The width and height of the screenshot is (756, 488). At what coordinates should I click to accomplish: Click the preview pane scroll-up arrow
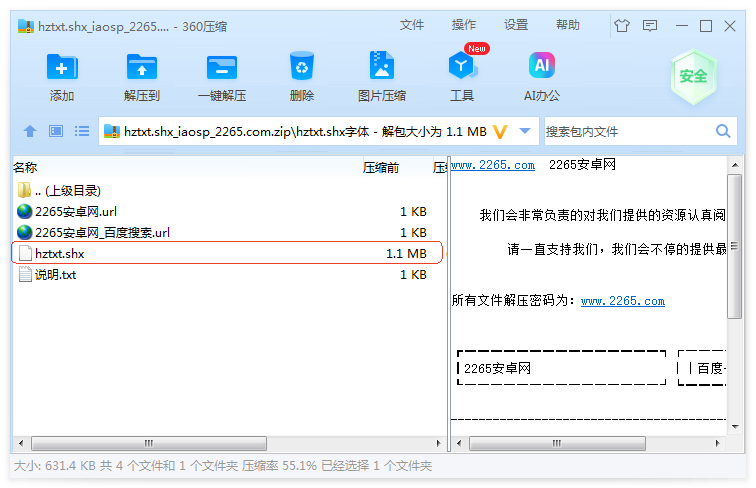(735, 165)
